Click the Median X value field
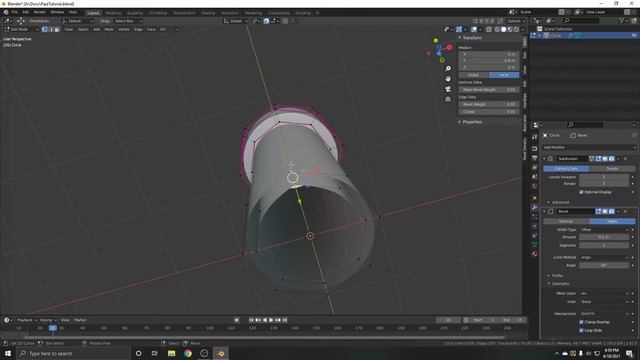Screen dimensions: 640x360 pyautogui.click(x=489, y=54)
